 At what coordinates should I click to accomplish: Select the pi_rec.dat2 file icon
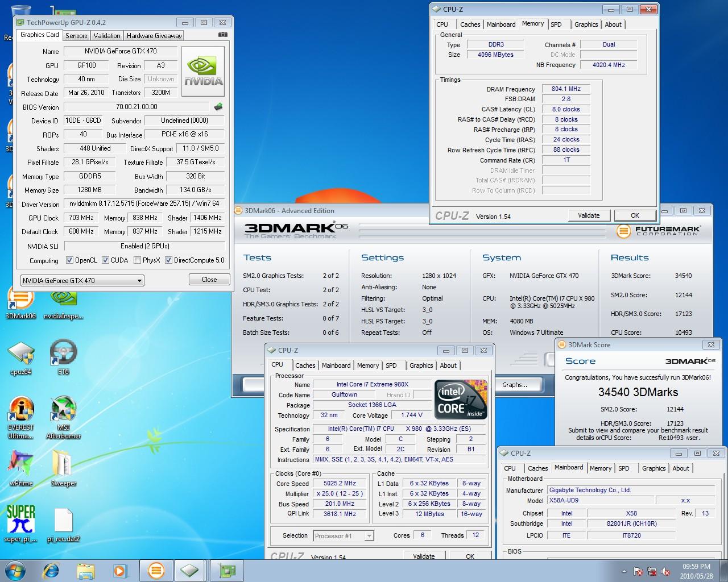coord(63,524)
